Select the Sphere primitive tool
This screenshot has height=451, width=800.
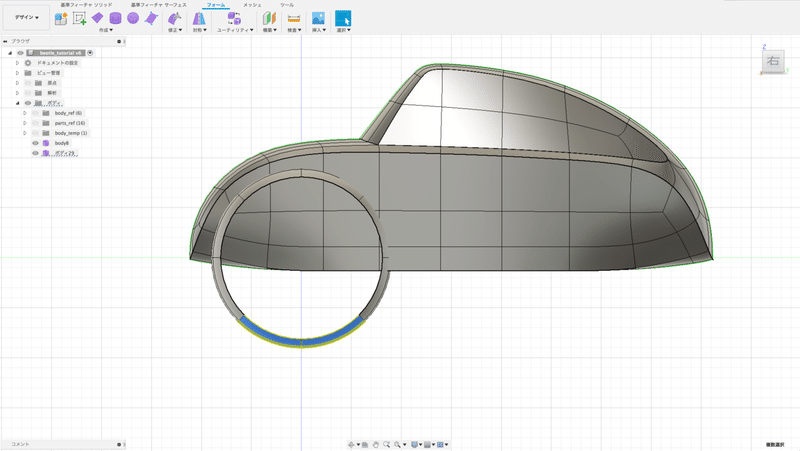click(x=132, y=18)
